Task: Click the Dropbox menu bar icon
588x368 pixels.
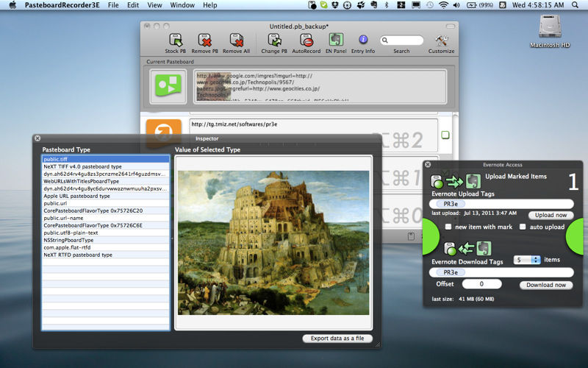Action: point(335,5)
